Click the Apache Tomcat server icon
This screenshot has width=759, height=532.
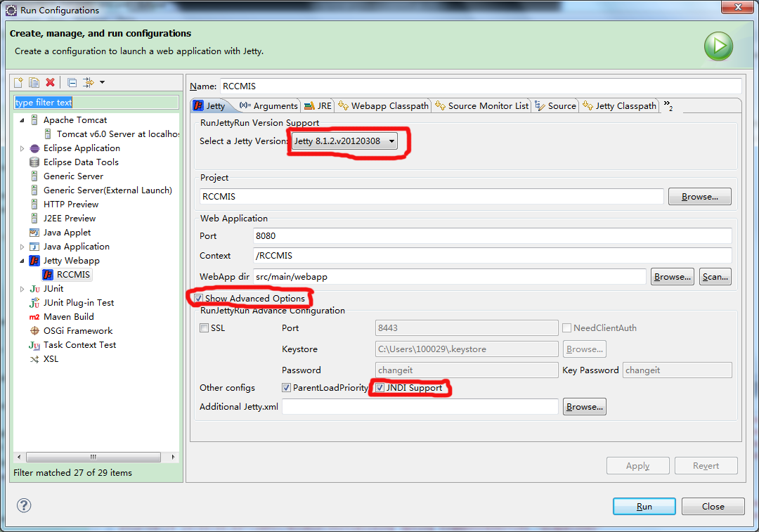point(34,119)
